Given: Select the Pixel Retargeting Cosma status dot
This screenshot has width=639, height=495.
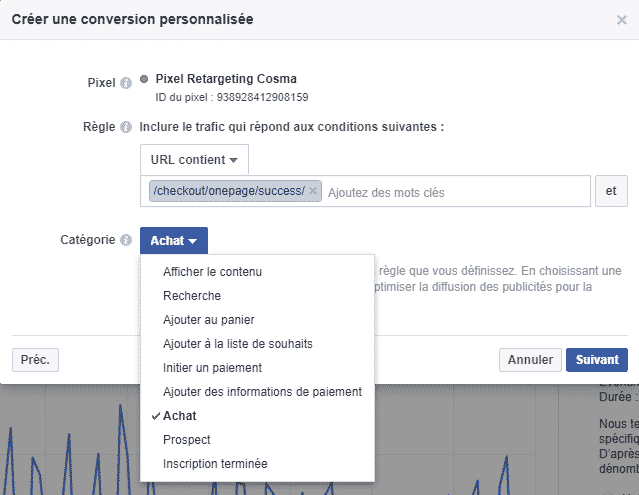Looking at the screenshot, I should coord(145,79).
